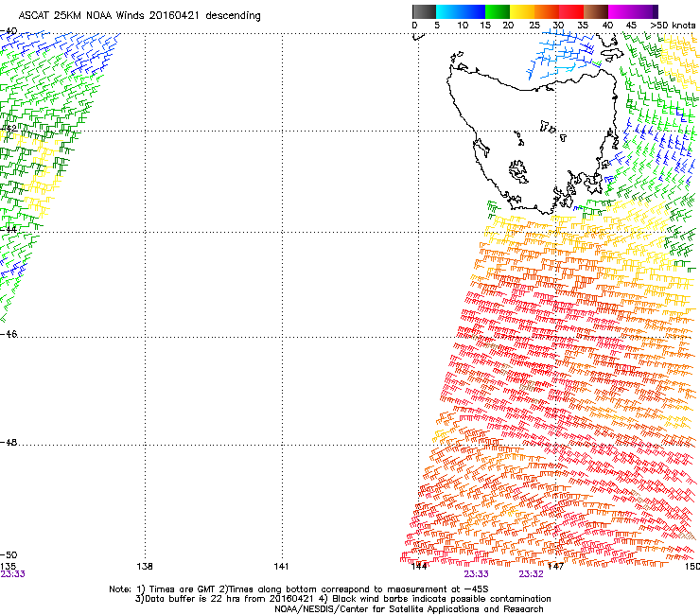
Task: Click the legend label '30'
Action: coord(558,26)
